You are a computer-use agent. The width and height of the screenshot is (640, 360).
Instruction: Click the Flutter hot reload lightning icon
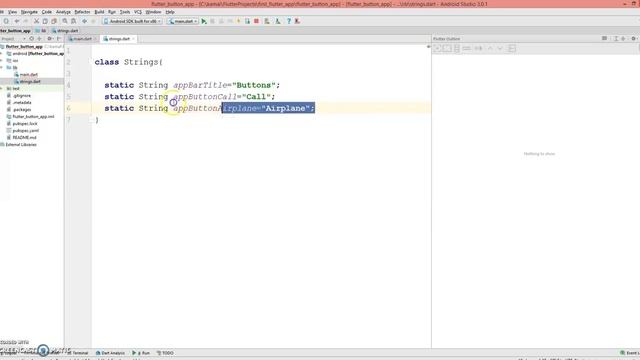point(238,21)
